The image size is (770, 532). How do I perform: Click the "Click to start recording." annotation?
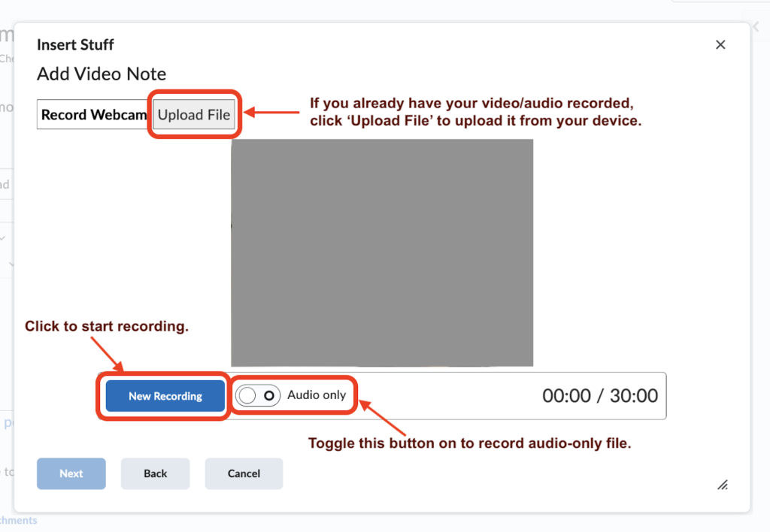coord(107,326)
